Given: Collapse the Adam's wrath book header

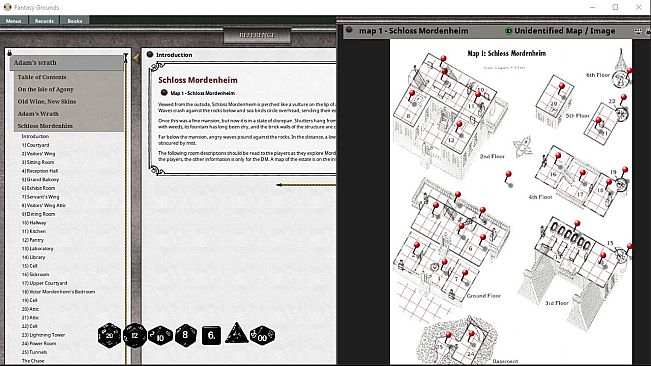Looking at the screenshot, I should [67, 63].
